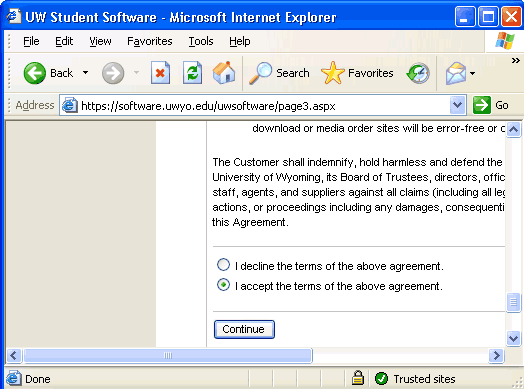Click the 'this Agreement.' text

pyautogui.click(x=250, y=222)
